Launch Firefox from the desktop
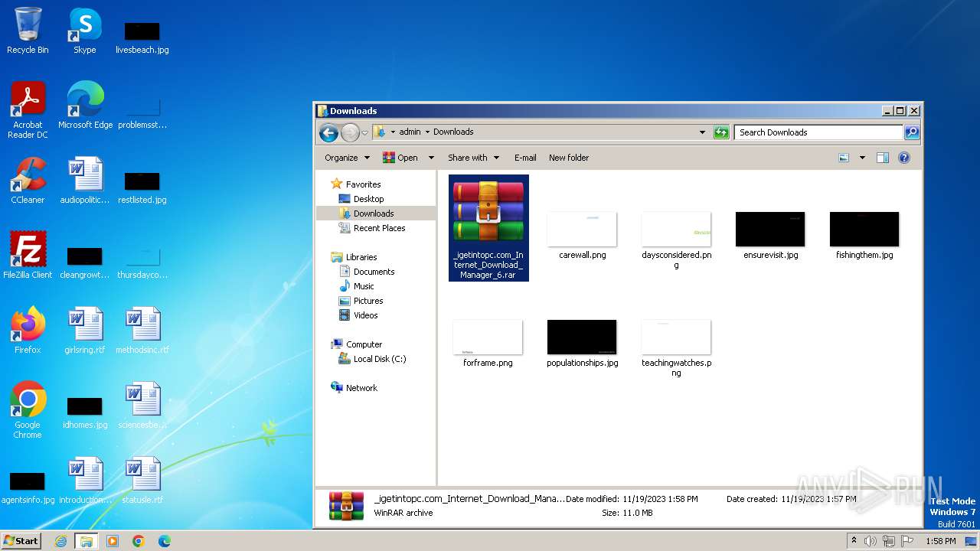This screenshot has height=551, width=980. pyautogui.click(x=28, y=331)
